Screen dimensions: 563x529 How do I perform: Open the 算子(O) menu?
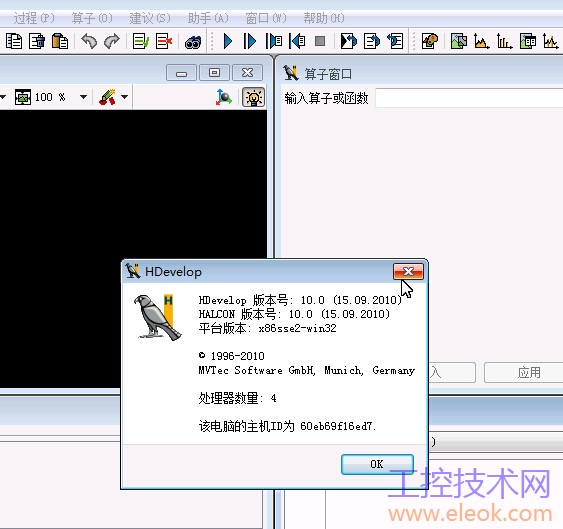tap(92, 18)
